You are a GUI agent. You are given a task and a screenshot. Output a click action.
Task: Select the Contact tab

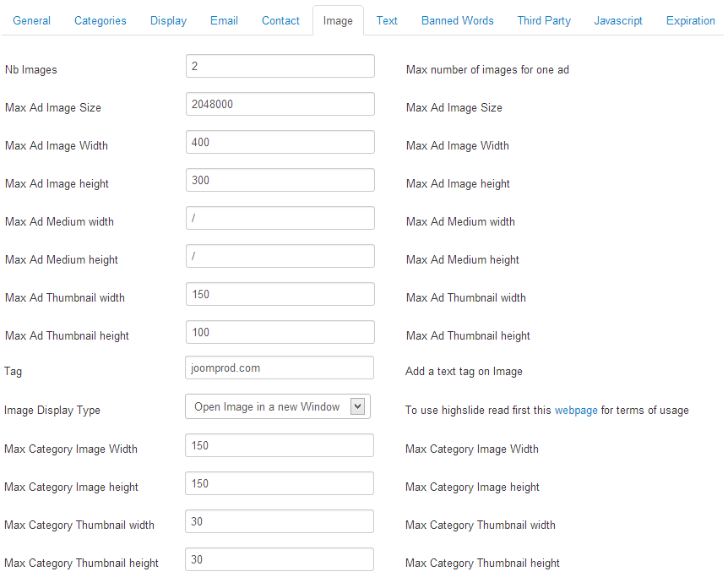[x=280, y=21]
